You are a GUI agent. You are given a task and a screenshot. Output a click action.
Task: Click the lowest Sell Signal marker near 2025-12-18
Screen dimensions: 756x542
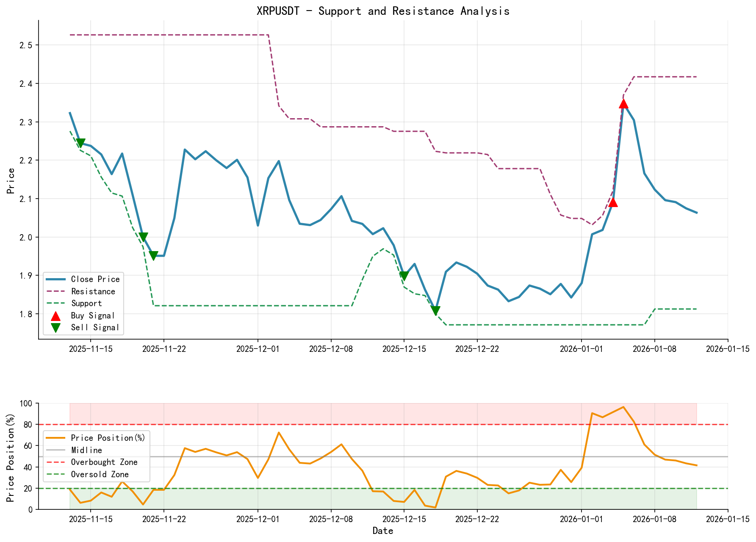coord(436,311)
